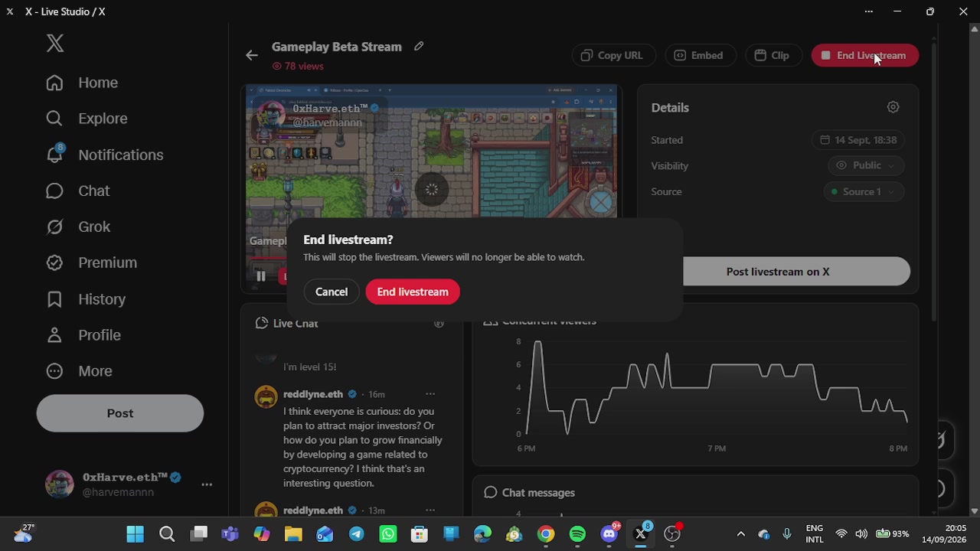Click the window's scroll-up arrow

tap(974, 29)
